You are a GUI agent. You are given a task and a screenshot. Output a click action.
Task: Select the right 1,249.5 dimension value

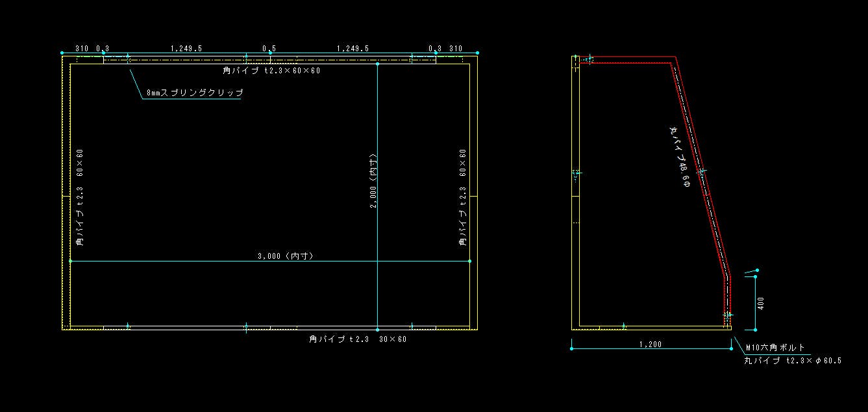pos(353,49)
